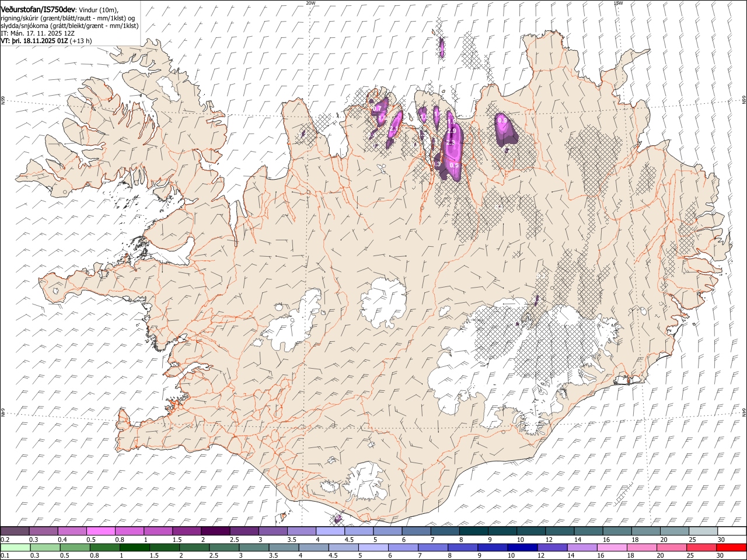
Task: Click the 'VT: þri. 18.11.2025 01Z' valid time
Action: [35, 41]
